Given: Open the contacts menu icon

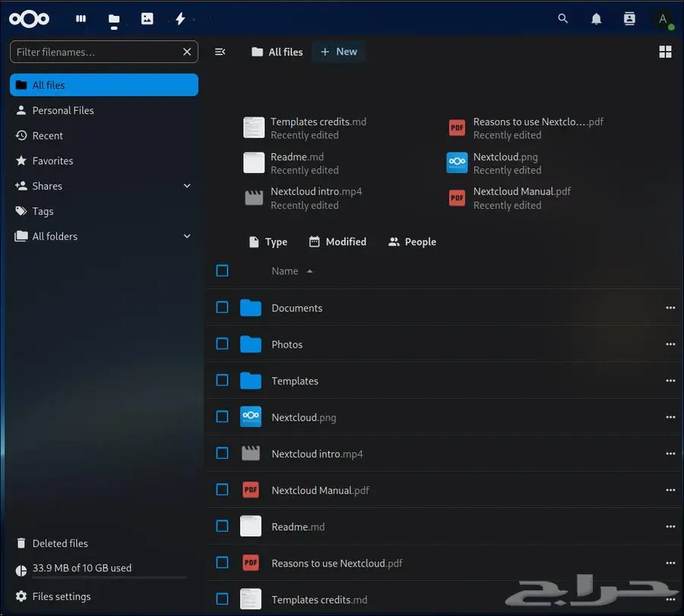Looking at the screenshot, I should tap(629, 19).
